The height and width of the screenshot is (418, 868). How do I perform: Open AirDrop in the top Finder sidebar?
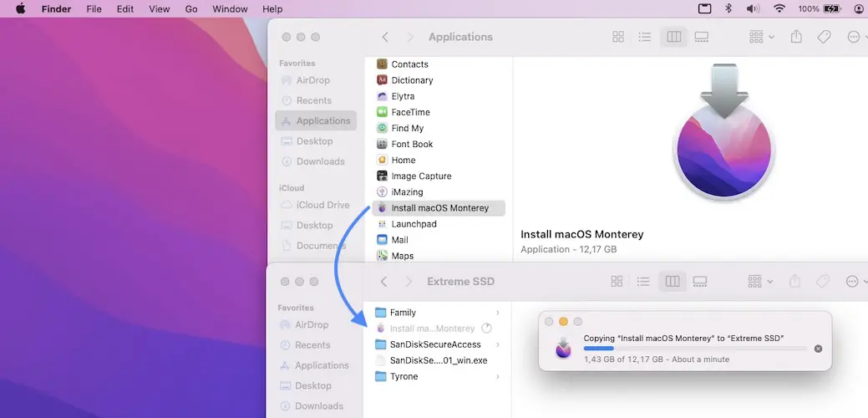(x=312, y=80)
